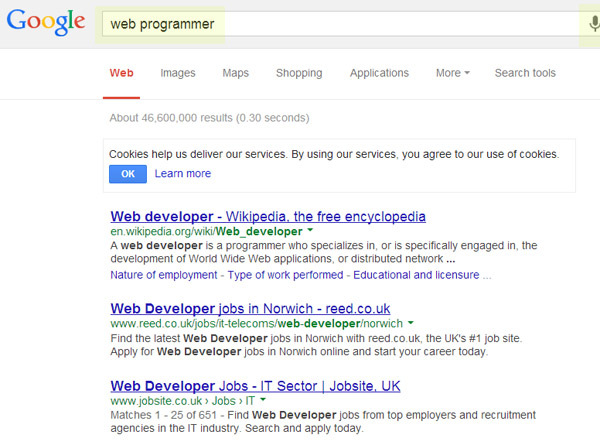
Task: Open Web Developer jobs in Norwich result
Action: (x=250, y=309)
